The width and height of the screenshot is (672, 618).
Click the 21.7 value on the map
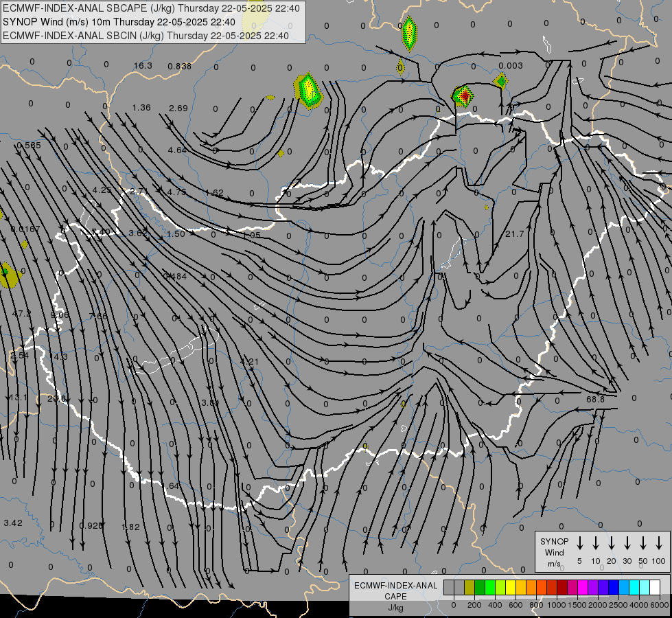click(514, 233)
